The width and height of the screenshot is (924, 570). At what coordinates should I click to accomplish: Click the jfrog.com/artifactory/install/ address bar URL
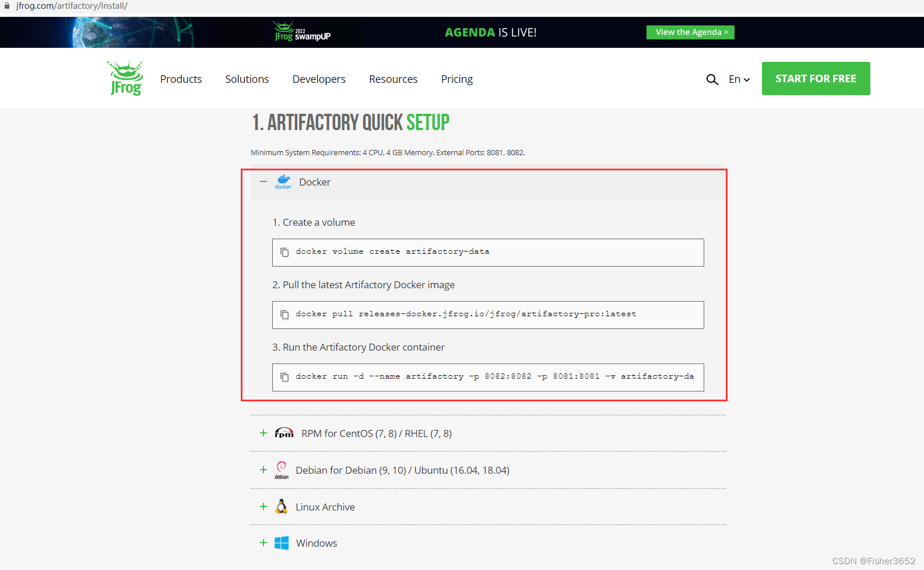click(72, 6)
